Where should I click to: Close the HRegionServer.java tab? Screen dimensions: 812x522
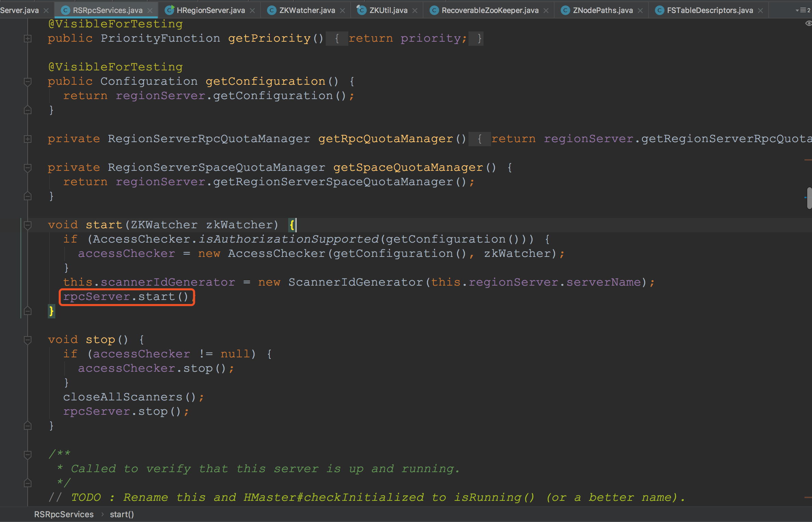tap(252, 11)
